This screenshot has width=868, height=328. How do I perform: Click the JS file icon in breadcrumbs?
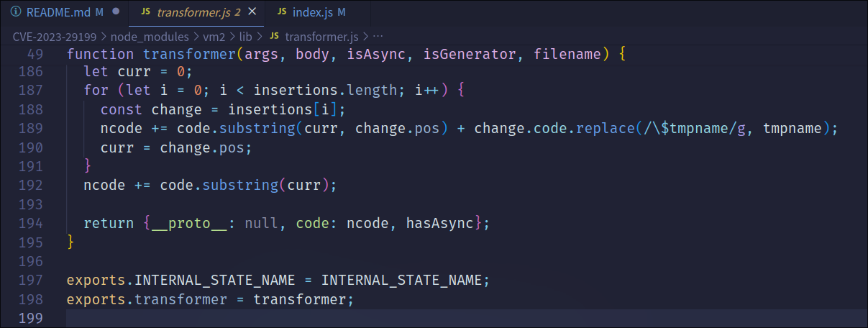[274, 36]
